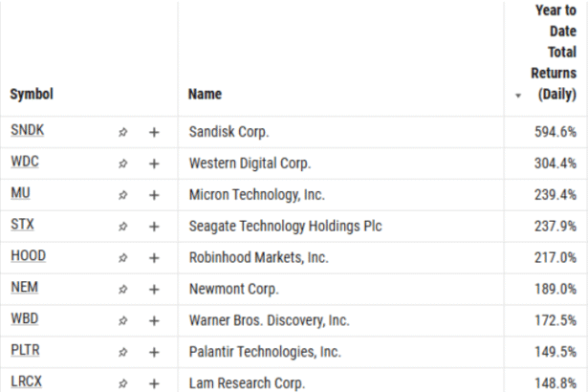
Task: Sort by the Symbol column header
Action: tap(32, 95)
